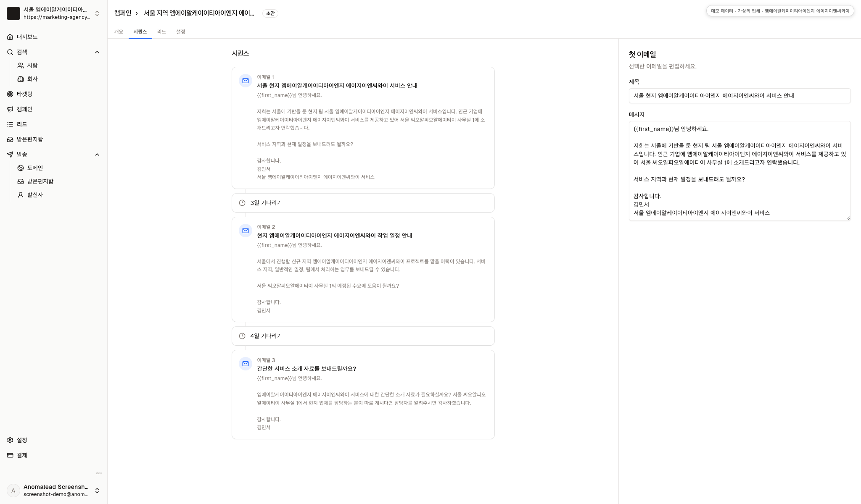
Task: Open the top-level 받은편지함 inbox icon
Action: (10, 139)
